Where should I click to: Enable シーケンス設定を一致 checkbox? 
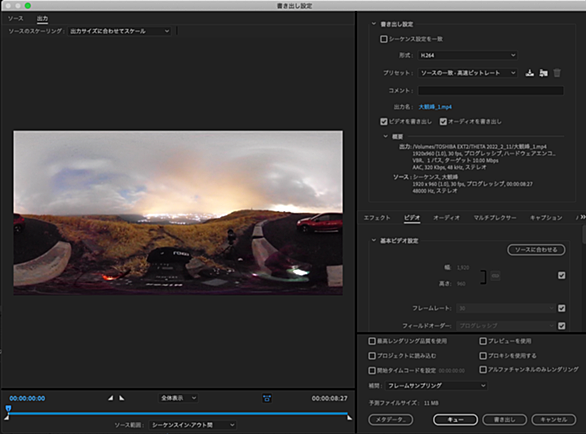pyautogui.click(x=383, y=39)
